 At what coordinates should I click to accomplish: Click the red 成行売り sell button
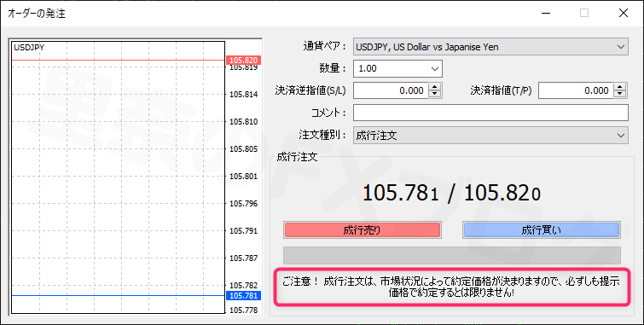[x=362, y=230]
